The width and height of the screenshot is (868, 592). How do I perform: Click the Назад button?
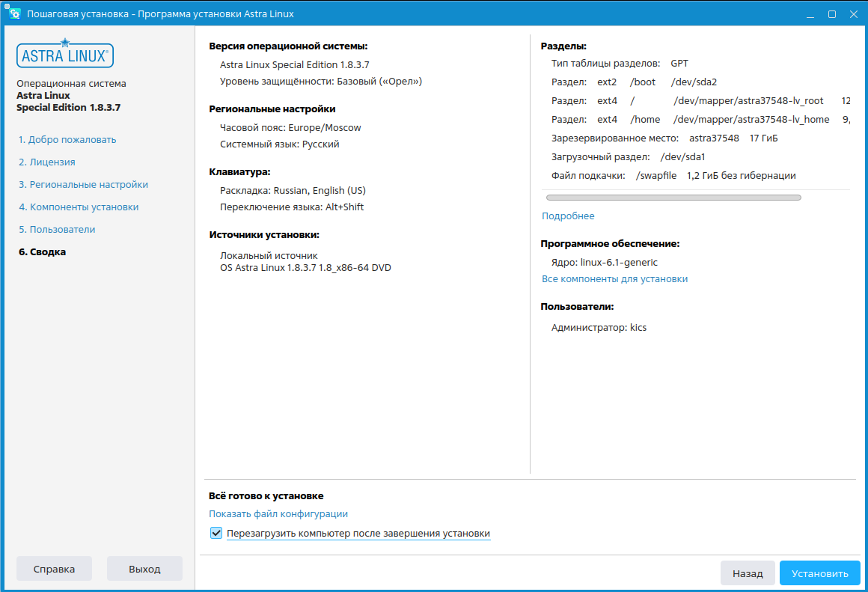tap(748, 573)
